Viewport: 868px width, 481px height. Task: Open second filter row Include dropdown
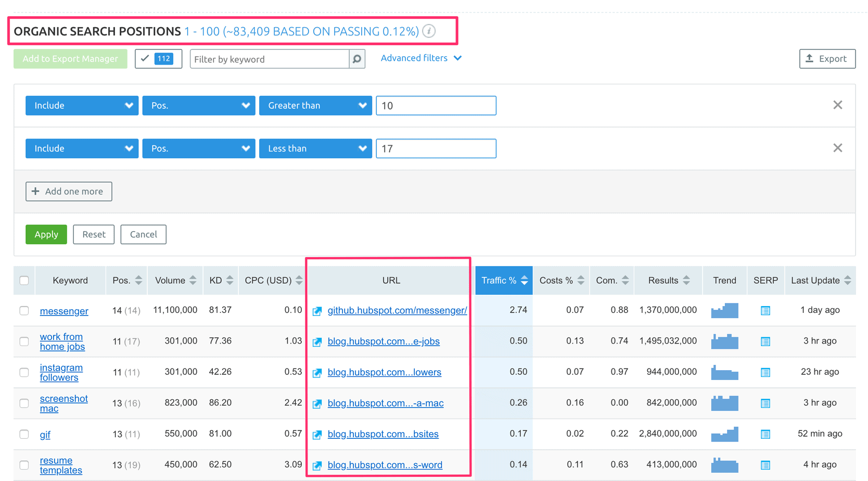click(x=82, y=148)
